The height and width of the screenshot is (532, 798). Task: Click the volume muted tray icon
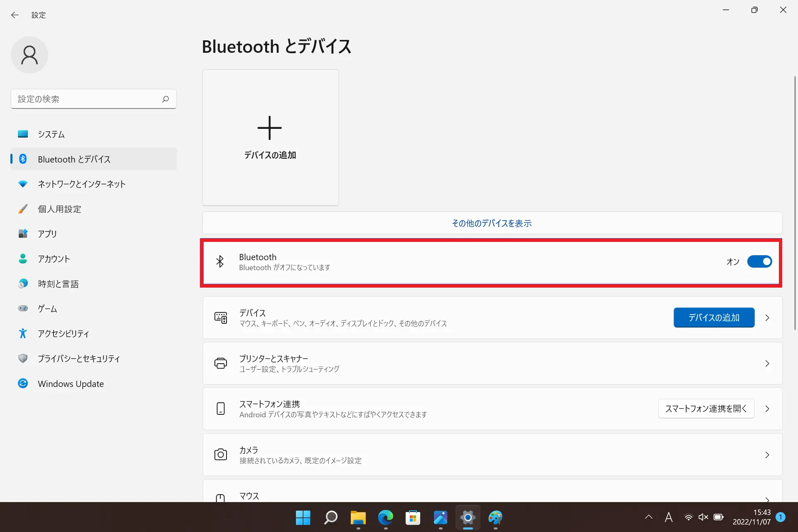pos(703,517)
